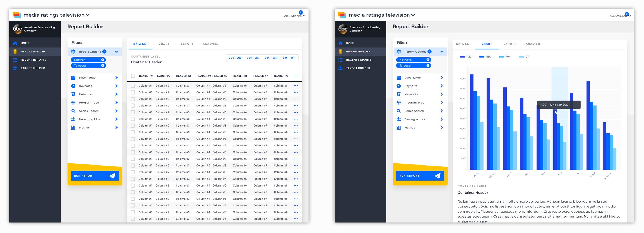The width and height of the screenshot is (644, 233).
Task: Click Report Builder stack icon, left window sidebar
Action: 15,52
